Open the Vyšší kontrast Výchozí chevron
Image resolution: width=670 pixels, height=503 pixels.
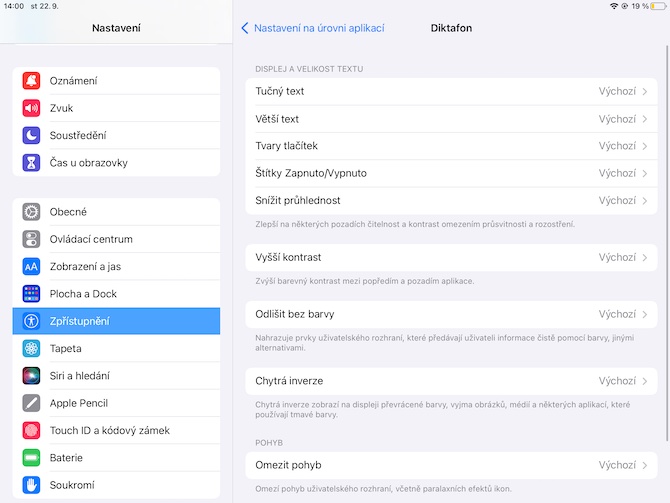(x=645, y=257)
